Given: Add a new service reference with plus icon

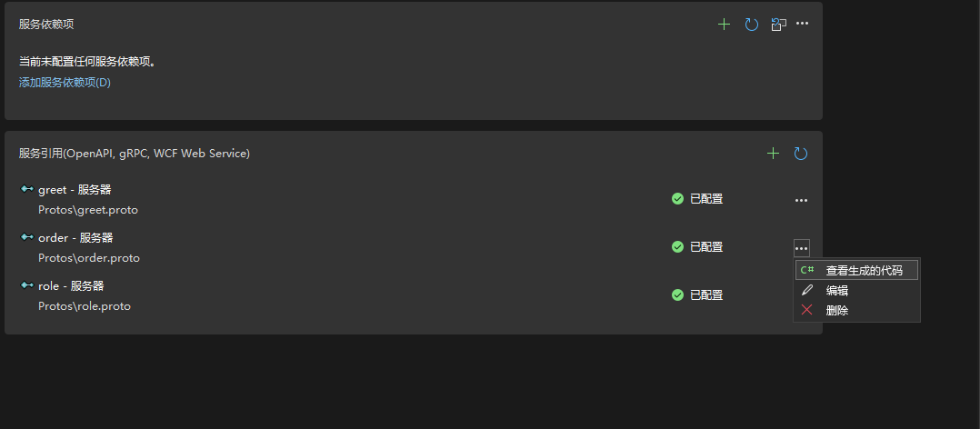Looking at the screenshot, I should (x=773, y=154).
